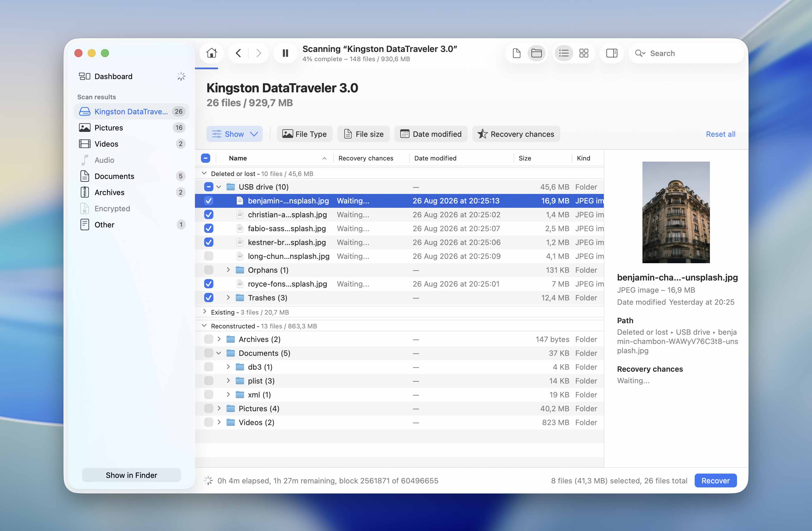Expand the Trashes (3) folder
Viewport: 812px width, 531px height.
pyautogui.click(x=228, y=298)
